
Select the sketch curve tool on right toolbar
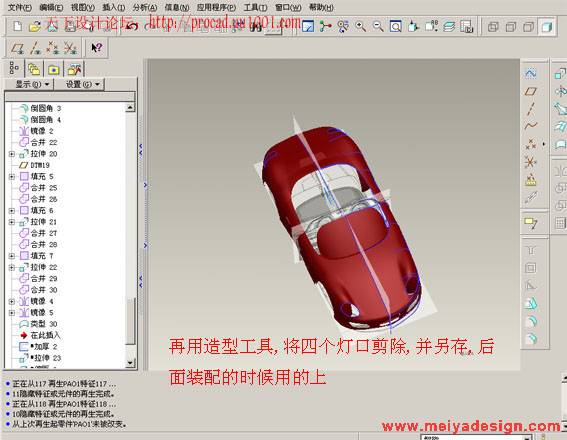(x=530, y=74)
